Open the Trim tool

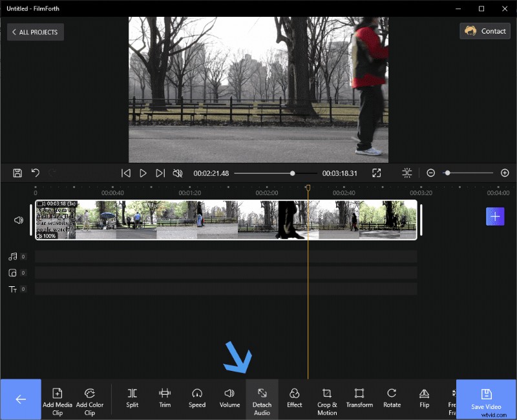pos(164,399)
